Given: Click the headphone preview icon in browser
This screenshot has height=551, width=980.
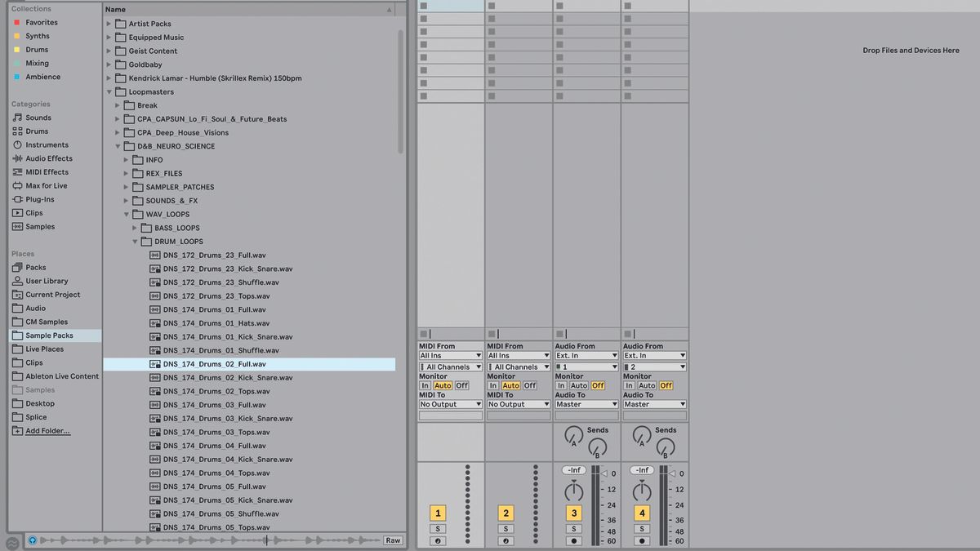Looking at the screenshot, I should [x=31, y=540].
